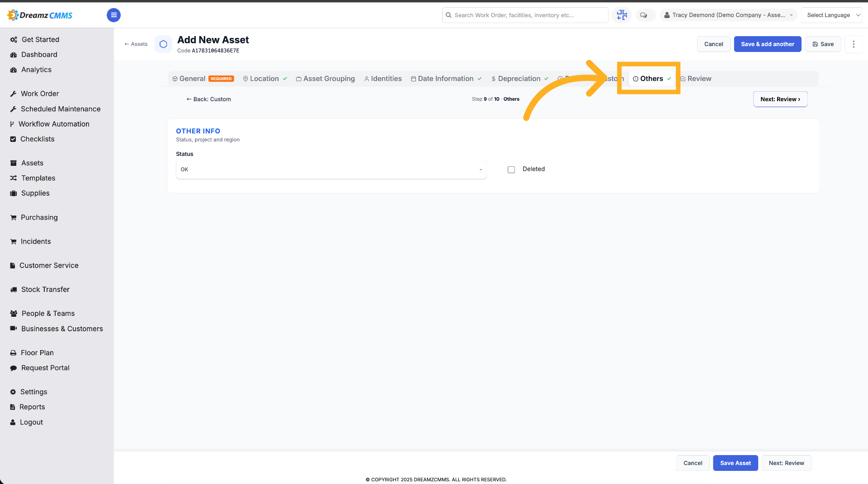
Task: Open the QR scan icon in header
Action: point(622,15)
